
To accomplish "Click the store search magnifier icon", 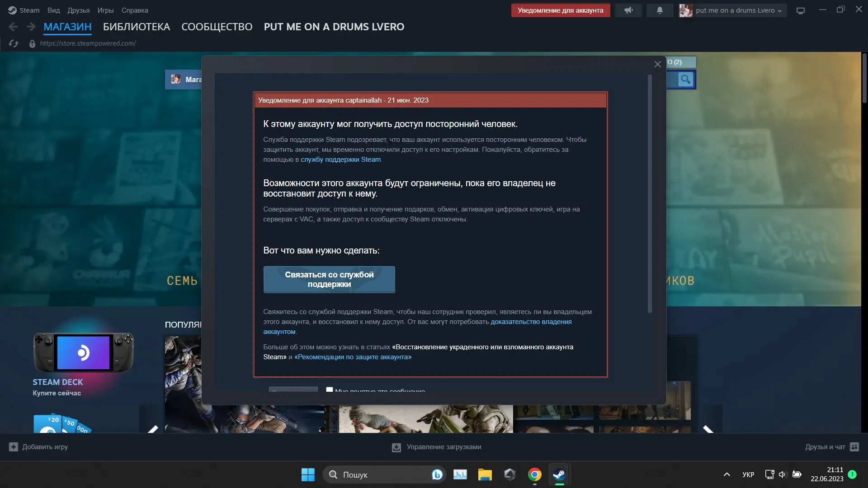I will point(685,80).
